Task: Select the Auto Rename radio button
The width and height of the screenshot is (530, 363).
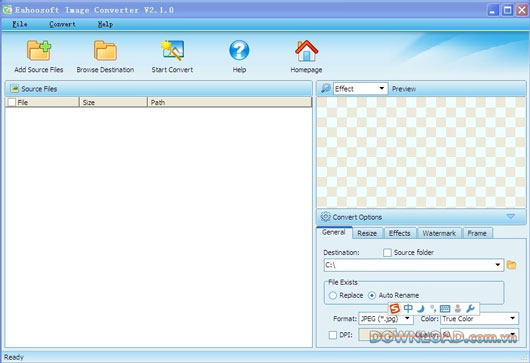Action: tap(372, 295)
